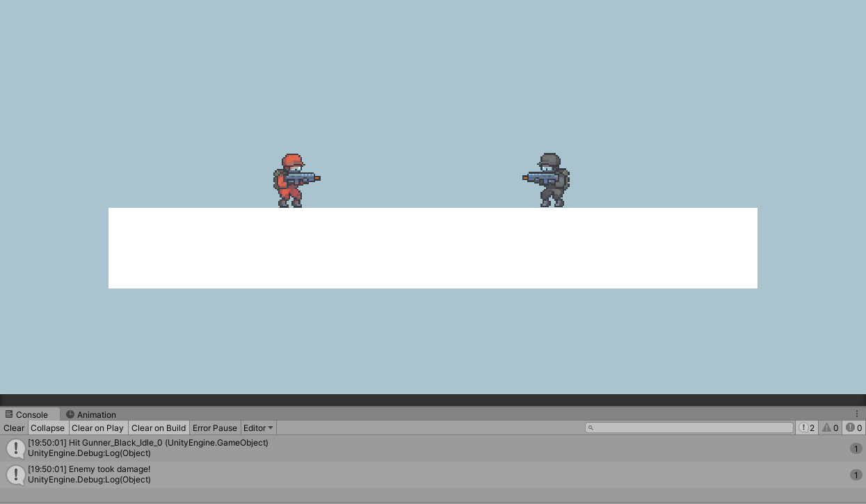Open the Animation tab
The height and width of the screenshot is (504, 866).
(x=90, y=414)
